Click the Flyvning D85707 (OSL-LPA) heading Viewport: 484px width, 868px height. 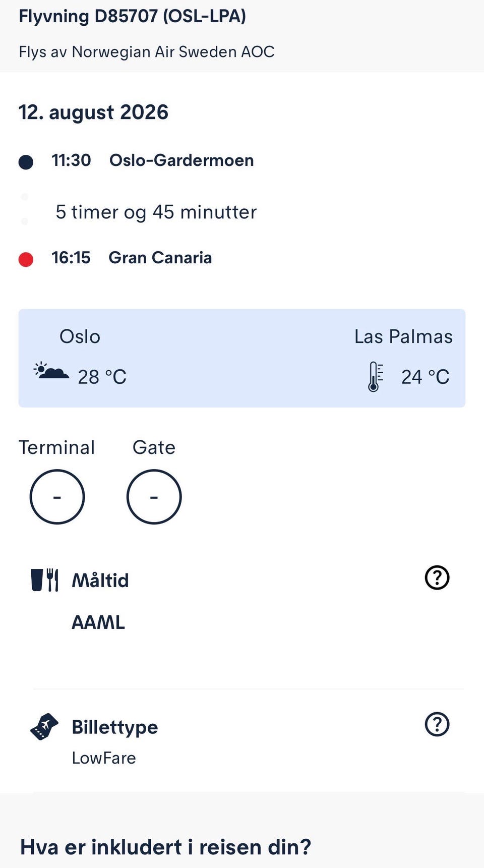pyautogui.click(x=133, y=16)
